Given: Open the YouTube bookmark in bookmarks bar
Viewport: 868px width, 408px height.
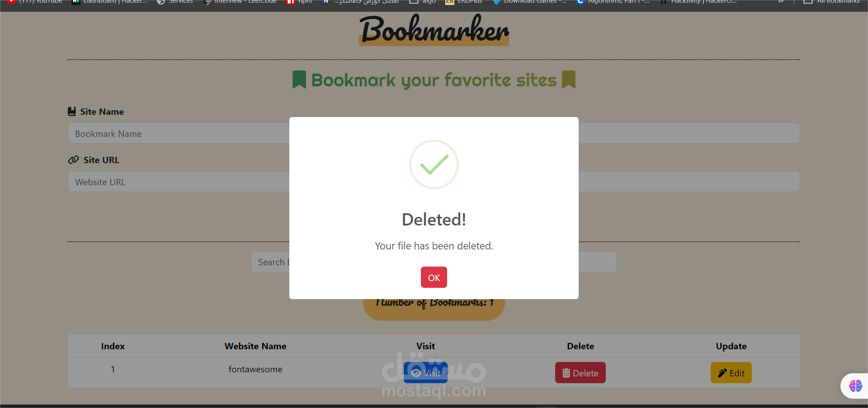Looking at the screenshot, I should [35, 2].
